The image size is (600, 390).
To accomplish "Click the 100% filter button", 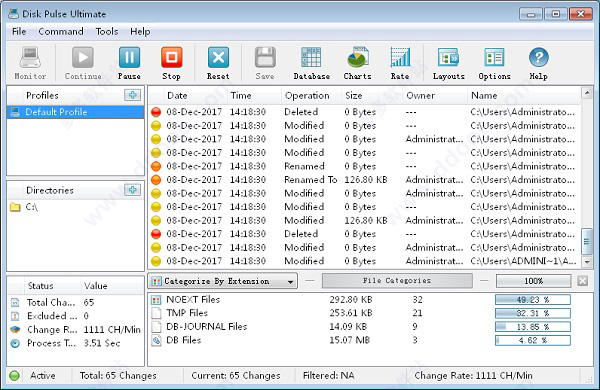I will click(533, 281).
